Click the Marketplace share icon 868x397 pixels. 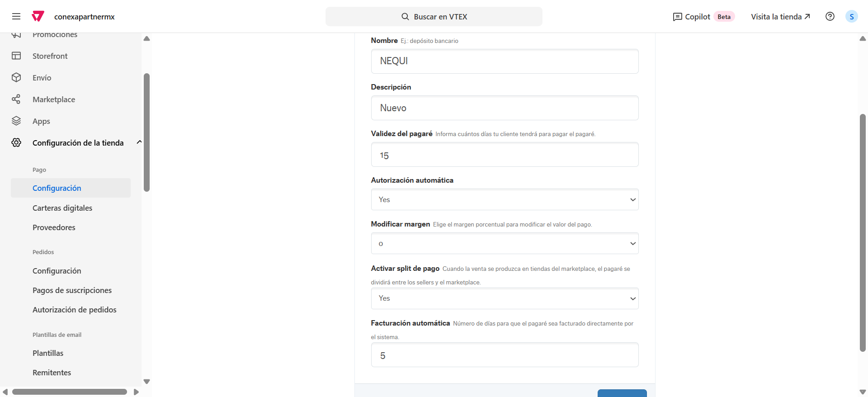coord(16,99)
